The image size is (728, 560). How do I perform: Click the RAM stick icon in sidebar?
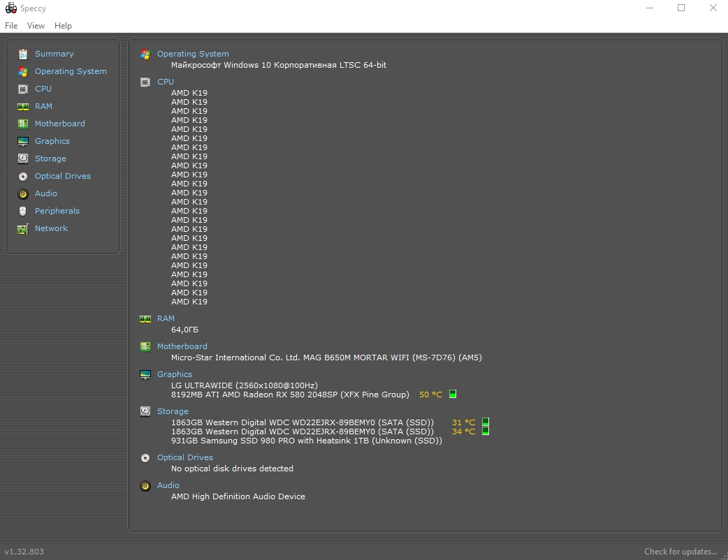tap(23, 107)
